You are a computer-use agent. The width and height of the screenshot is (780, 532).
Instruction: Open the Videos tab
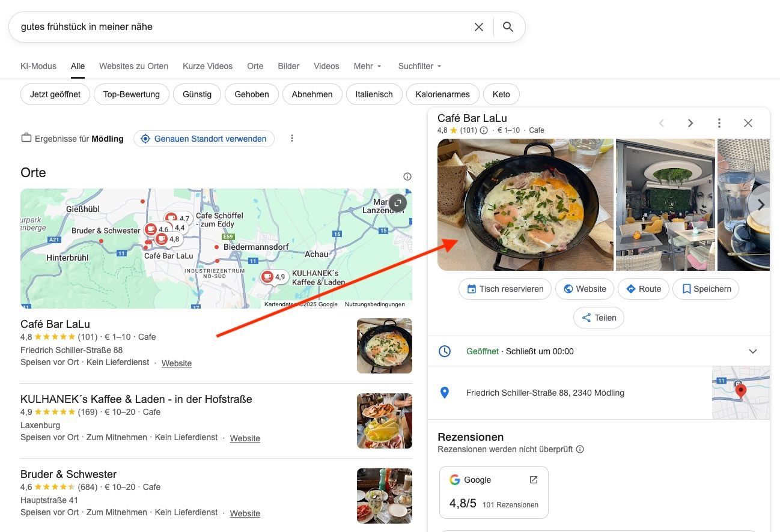click(326, 66)
